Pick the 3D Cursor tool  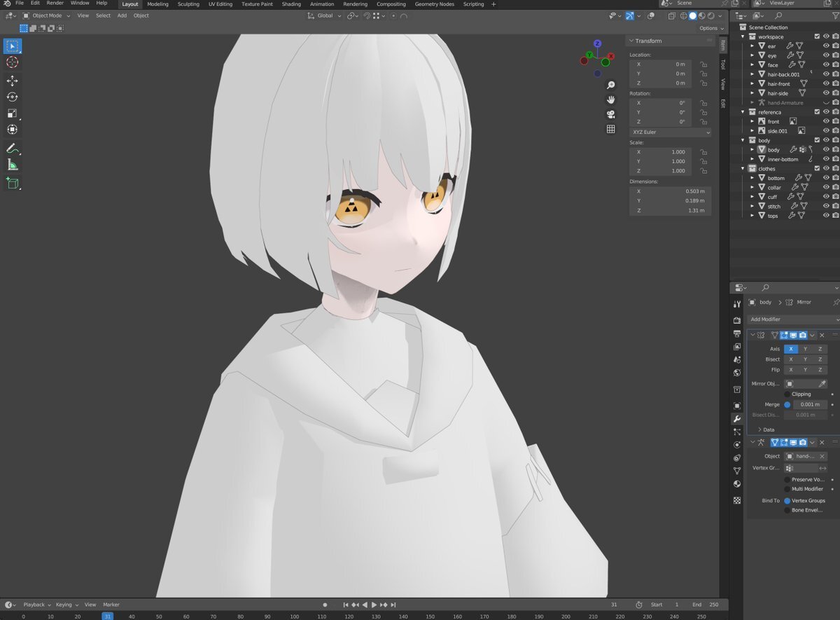[x=12, y=62]
